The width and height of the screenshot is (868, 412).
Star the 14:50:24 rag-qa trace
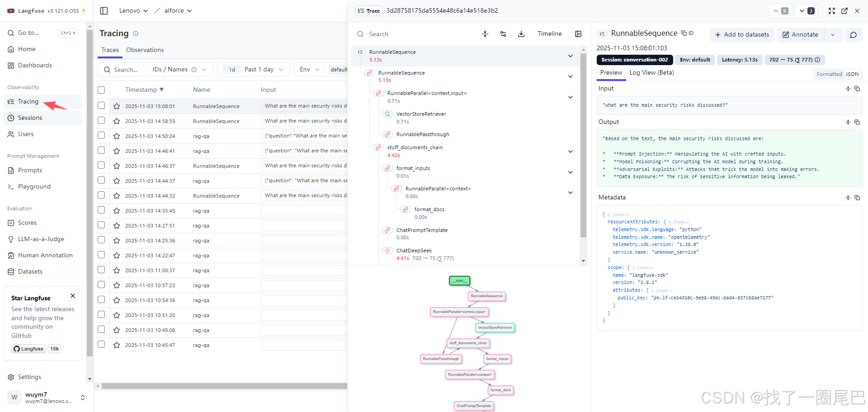pos(117,136)
